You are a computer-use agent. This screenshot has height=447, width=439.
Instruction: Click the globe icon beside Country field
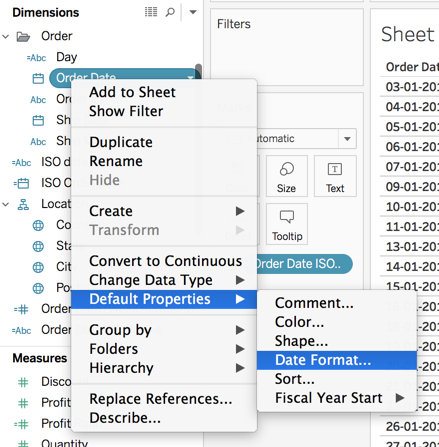click(x=38, y=226)
